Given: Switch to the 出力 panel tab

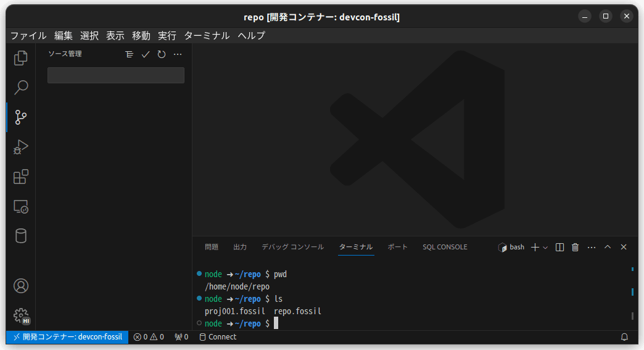Looking at the screenshot, I should click(240, 247).
